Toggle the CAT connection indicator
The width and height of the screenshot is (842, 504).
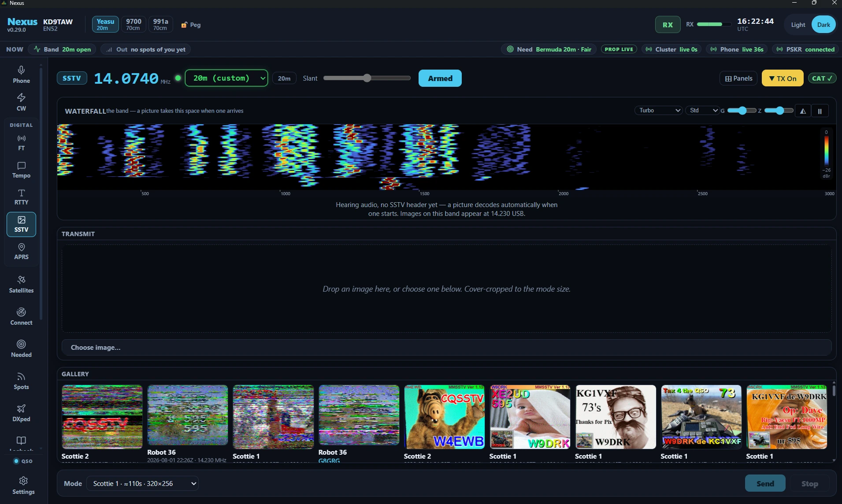pos(822,78)
